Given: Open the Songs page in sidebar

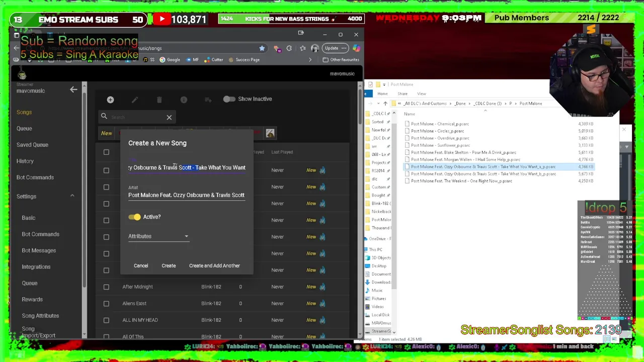Looking at the screenshot, I should 24,112.
